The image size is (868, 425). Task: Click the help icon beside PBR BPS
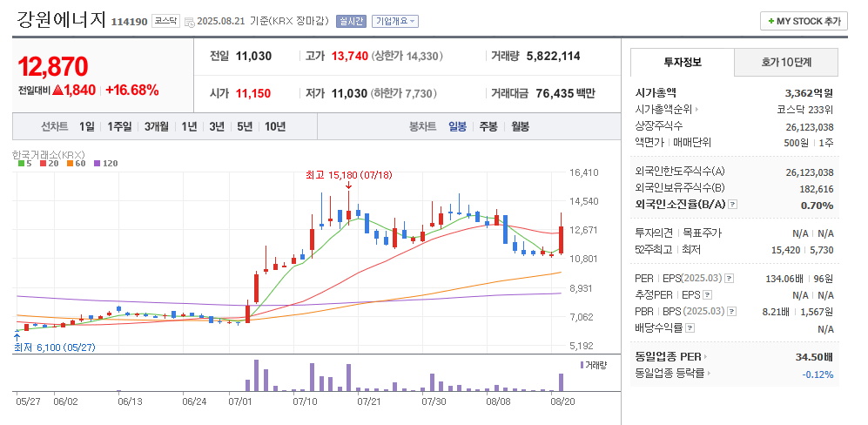pos(731,312)
